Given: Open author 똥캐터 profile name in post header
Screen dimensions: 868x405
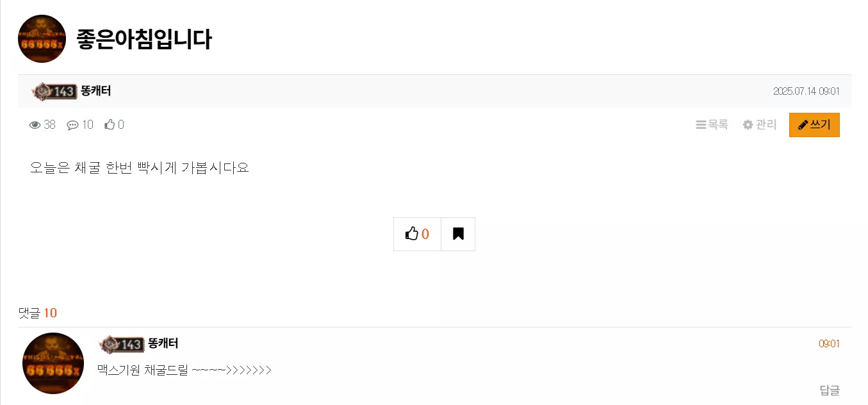Looking at the screenshot, I should pos(96,91).
